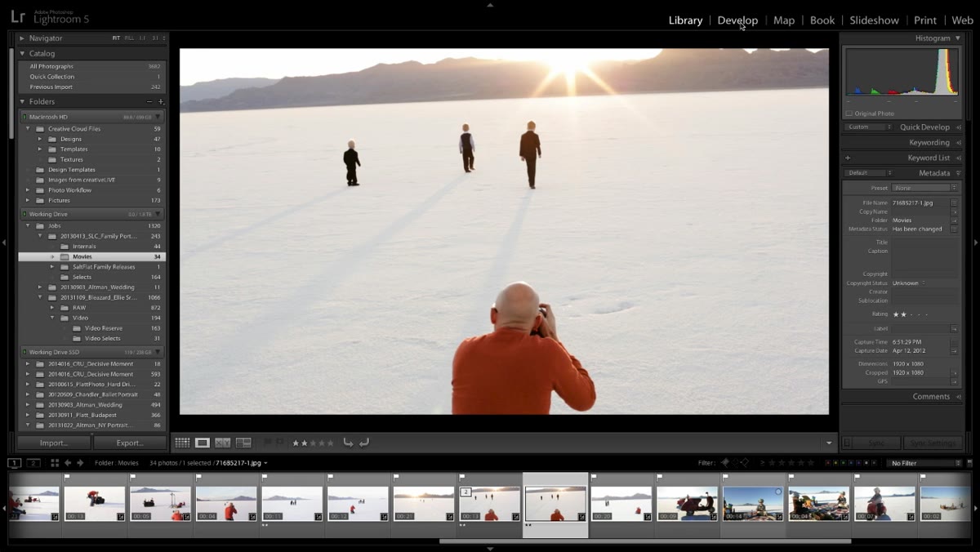Switch to Compare view (XY) icon
The image size is (980, 552).
(223, 443)
